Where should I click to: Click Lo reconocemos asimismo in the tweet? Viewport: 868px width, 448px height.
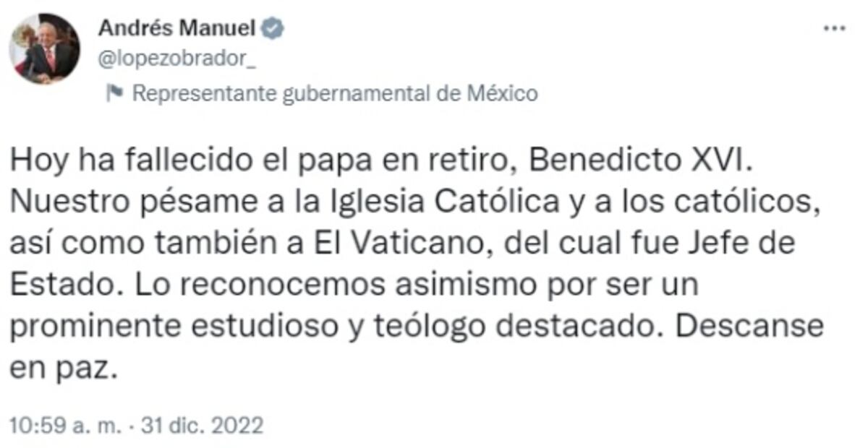point(312,285)
